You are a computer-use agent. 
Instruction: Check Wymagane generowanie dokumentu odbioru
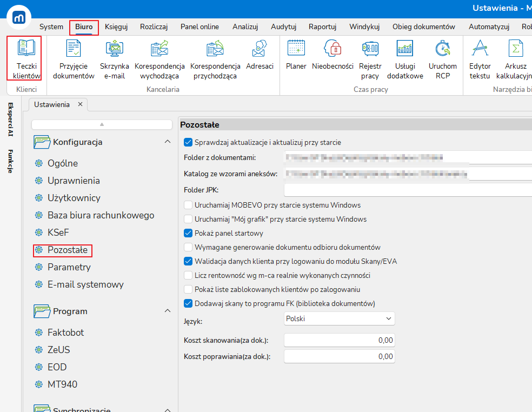pos(188,248)
